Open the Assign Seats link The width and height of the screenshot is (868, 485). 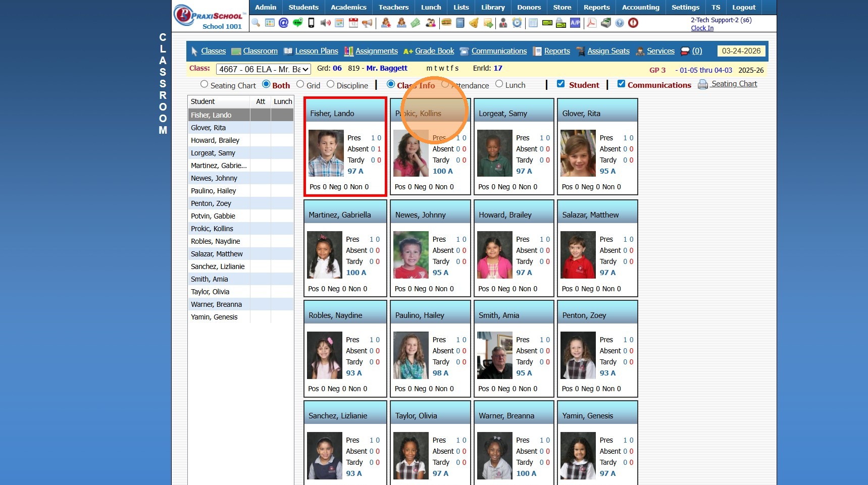[x=608, y=51]
